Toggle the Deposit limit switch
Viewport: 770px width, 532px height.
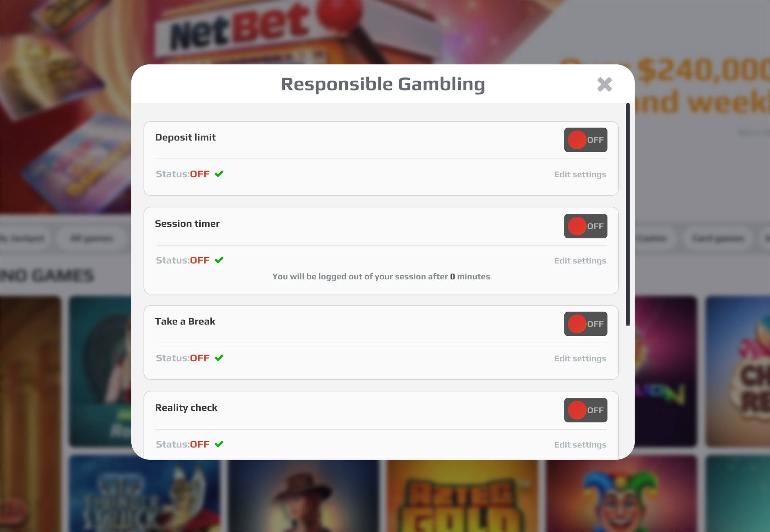586,140
